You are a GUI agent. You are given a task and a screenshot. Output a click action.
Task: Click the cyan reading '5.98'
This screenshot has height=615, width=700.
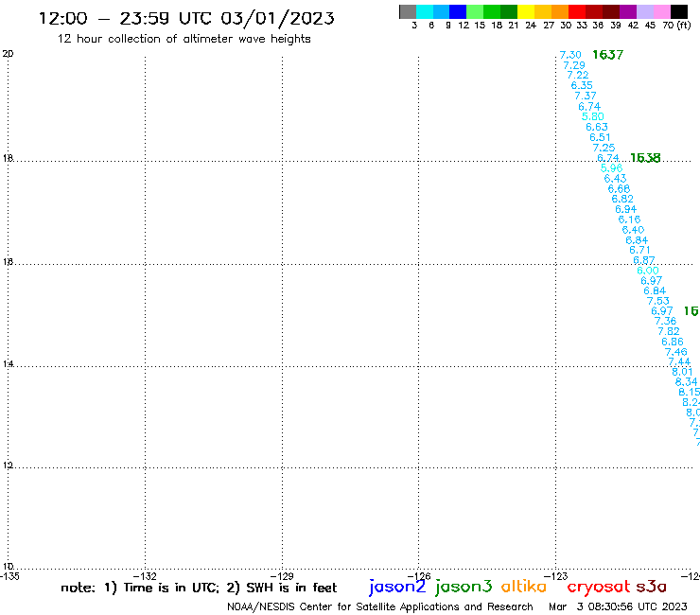(x=612, y=167)
